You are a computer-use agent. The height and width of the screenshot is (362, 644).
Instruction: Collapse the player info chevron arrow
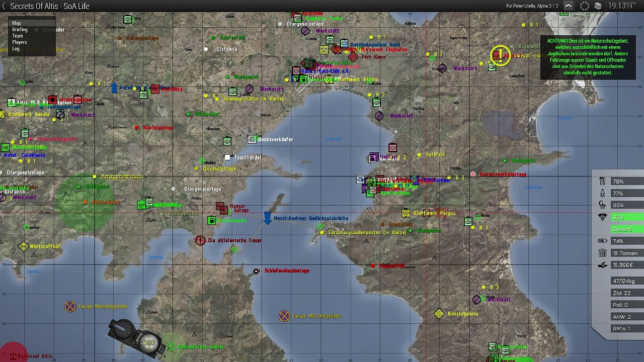(x=568, y=6)
